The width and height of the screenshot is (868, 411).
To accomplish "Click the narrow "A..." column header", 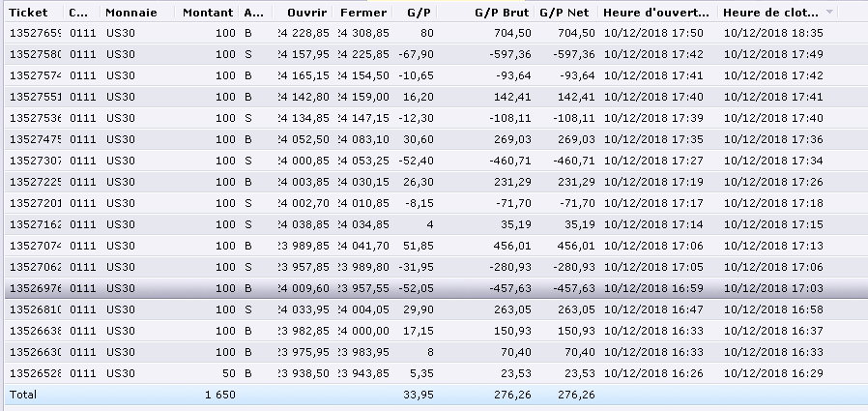I will 253,14.
